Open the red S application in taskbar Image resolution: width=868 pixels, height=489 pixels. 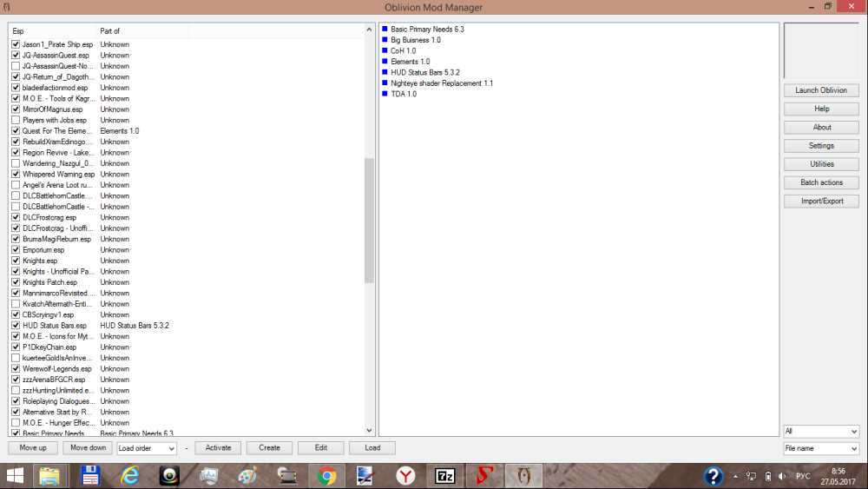484,476
